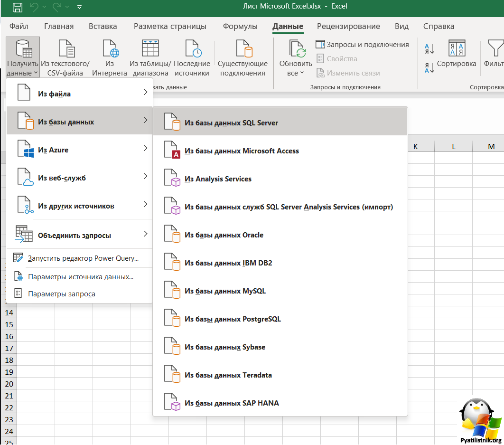Select the Данные ribbon tab
The width and height of the screenshot is (504, 445).
[288, 27]
